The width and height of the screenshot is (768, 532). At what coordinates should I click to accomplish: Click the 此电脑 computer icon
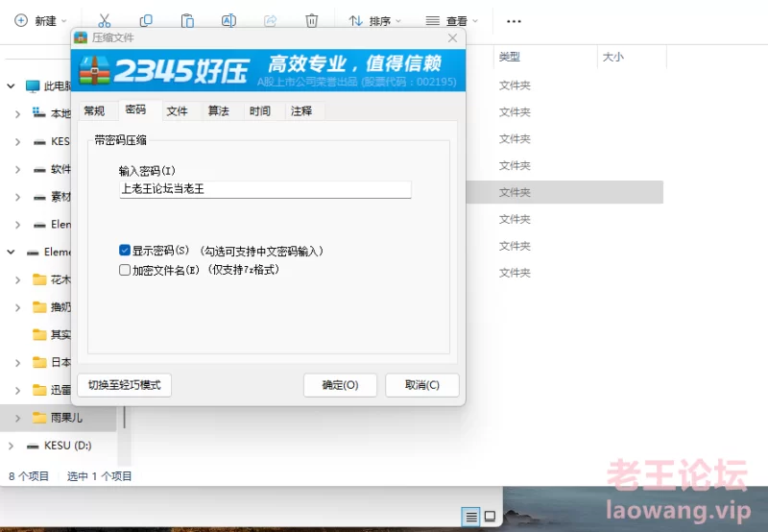33,86
